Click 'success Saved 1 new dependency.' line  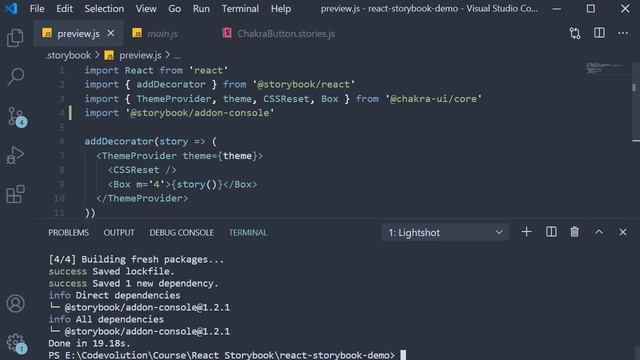point(133,283)
